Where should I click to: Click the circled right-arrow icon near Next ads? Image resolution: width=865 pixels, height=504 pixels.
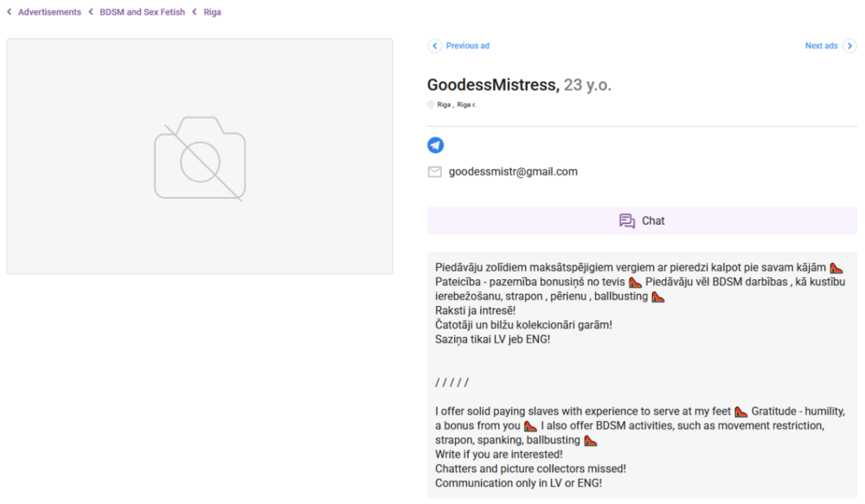pos(850,45)
